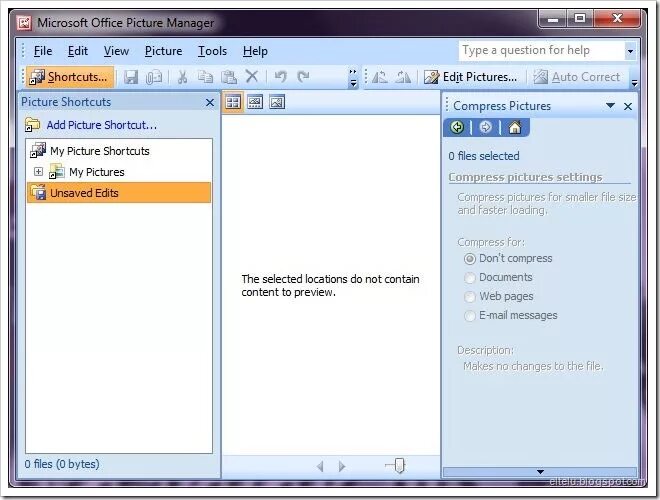The width and height of the screenshot is (660, 500).
Task: Click the 'Compress pictures settings' heading
Action: [525, 177]
